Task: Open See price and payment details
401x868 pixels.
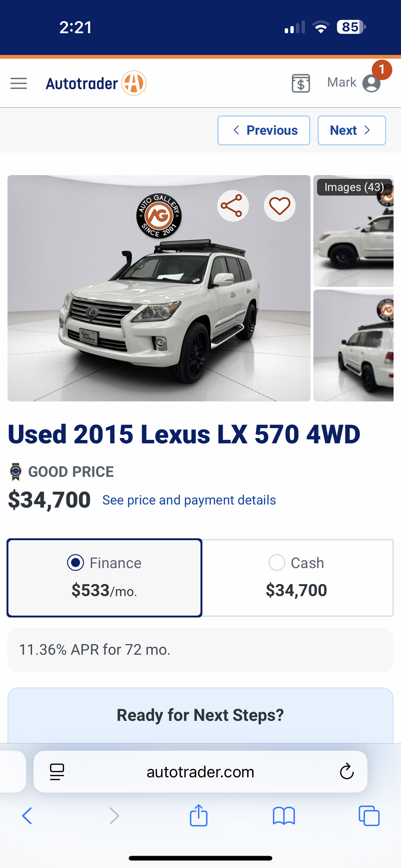Action: (189, 500)
